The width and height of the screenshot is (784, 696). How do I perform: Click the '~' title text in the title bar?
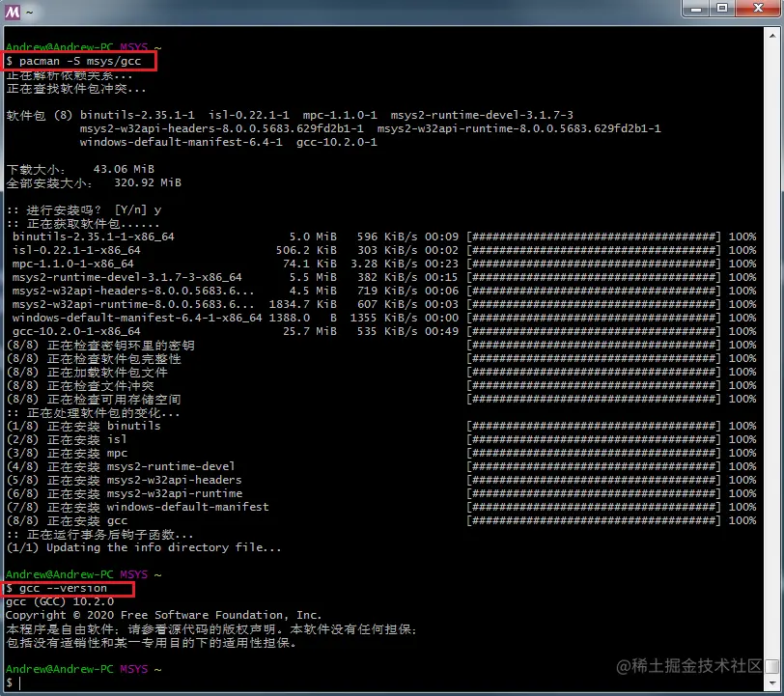pos(29,13)
